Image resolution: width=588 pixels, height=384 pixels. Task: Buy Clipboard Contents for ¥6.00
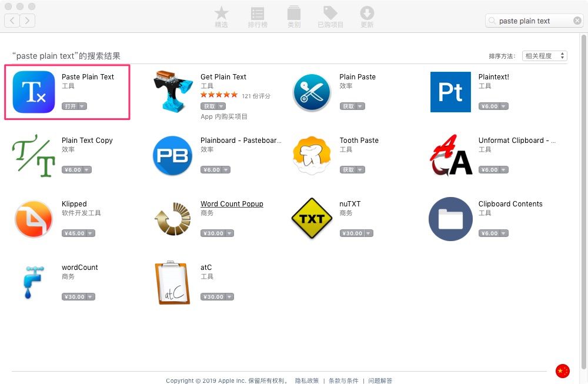click(x=489, y=233)
